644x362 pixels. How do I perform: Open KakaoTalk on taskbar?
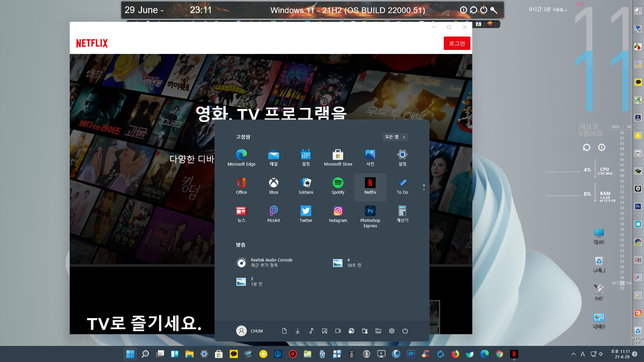[234, 354]
